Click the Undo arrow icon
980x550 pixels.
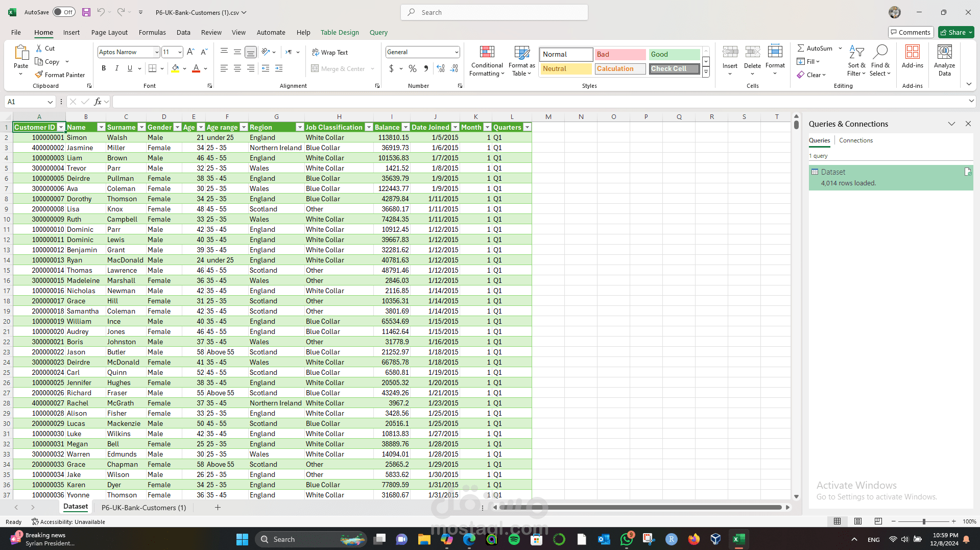(x=101, y=12)
